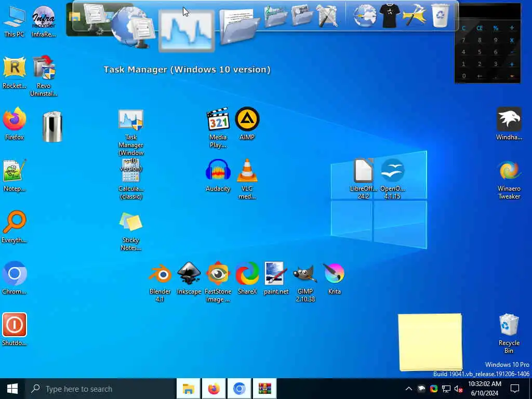The height and width of the screenshot is (399, 532).
Task: Open the yellow hammer dock settings icon
Action: [x=414, y=16]
